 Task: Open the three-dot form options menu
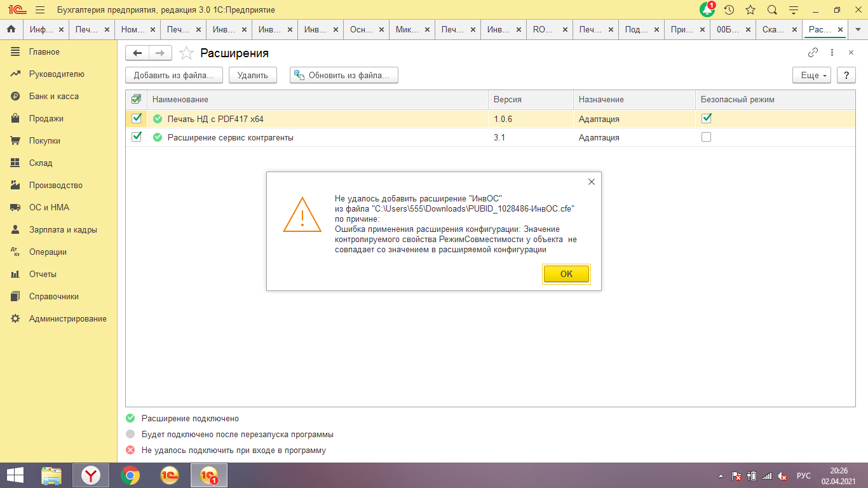[832, 53]
